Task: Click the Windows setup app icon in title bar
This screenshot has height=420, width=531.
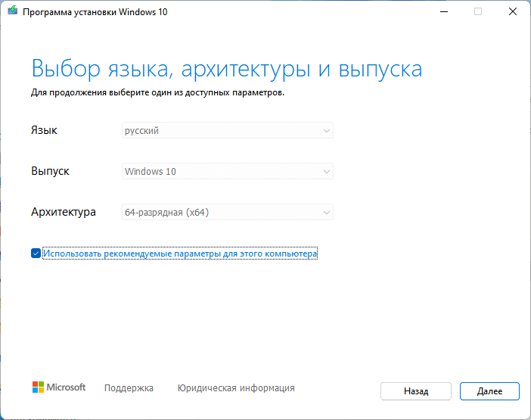Action: (x=13, y=10)
